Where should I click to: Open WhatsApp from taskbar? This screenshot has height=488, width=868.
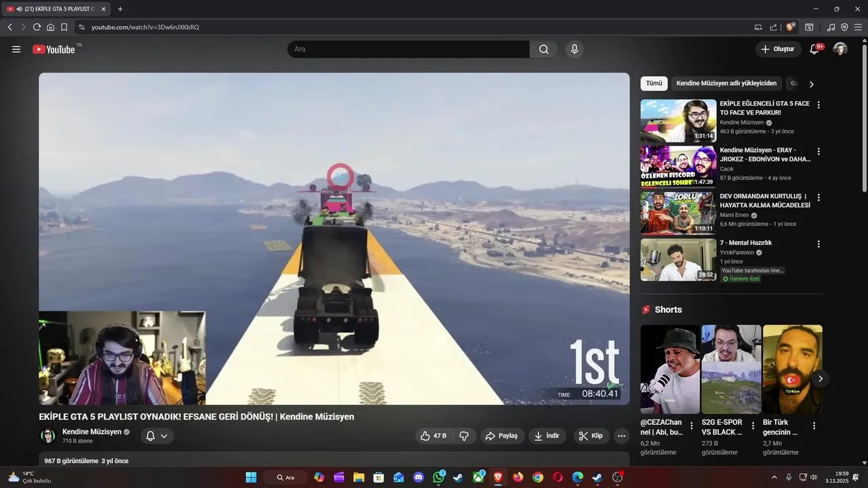coord(438,477)
